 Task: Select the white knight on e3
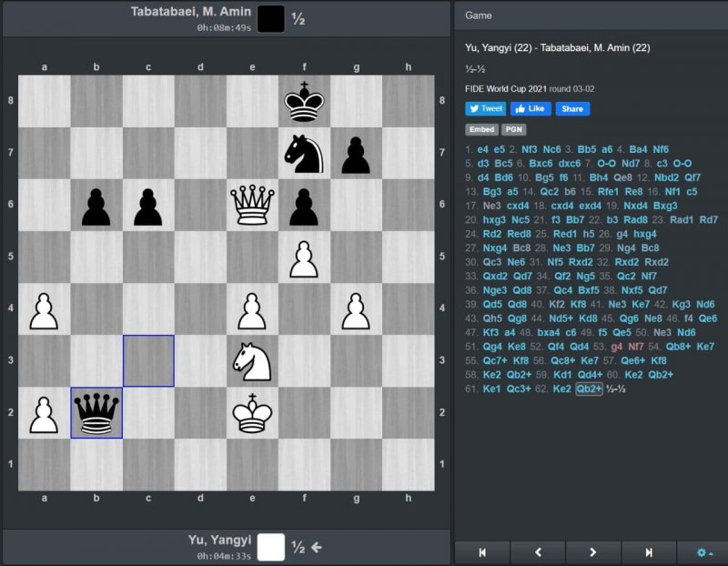pyautogui.click(x=252, y=360)
